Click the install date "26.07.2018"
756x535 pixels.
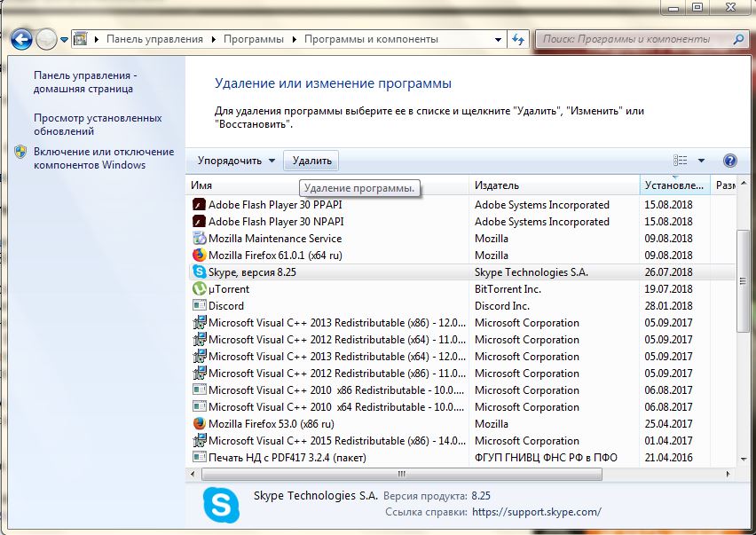(668, 272)
